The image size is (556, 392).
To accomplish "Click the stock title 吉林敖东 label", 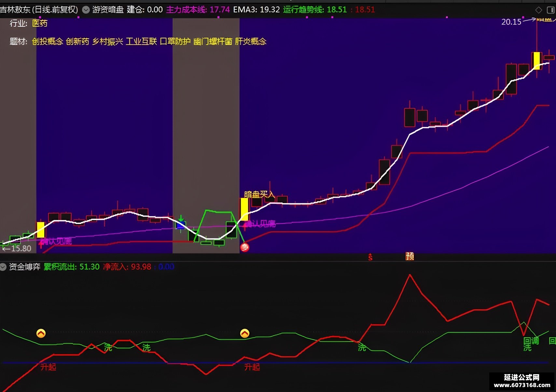I will tap(15, 9).
